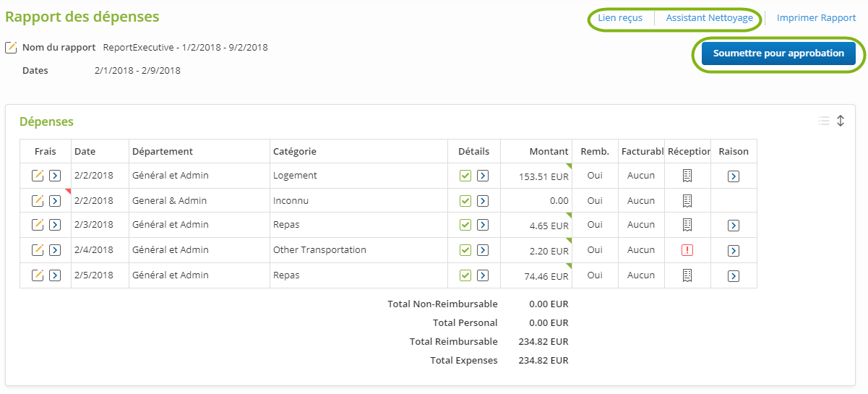Edit the Inconnu expense row
The width and height of the screenshot is (868, 394).
pyautogui.click(x=38, y=201)
